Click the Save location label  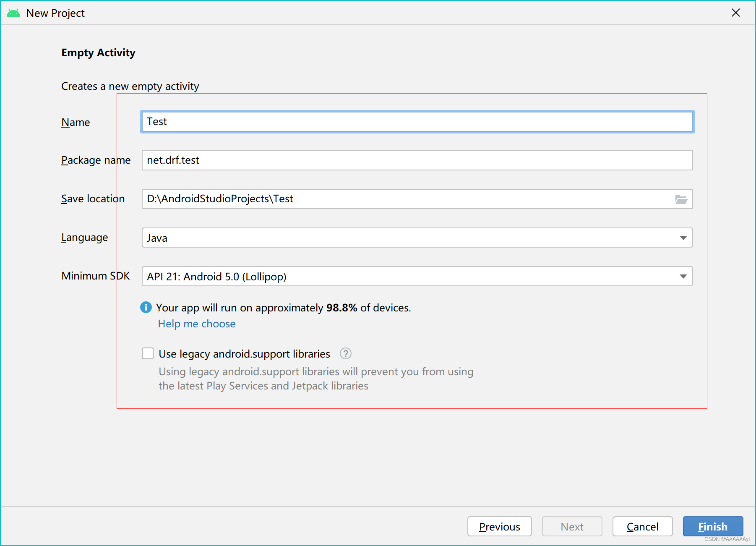point(93,199)
